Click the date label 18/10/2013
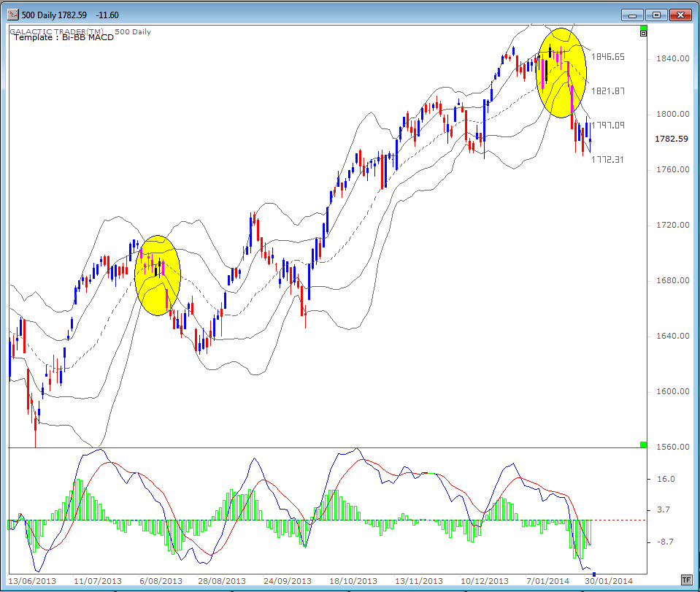700x592 pixels. (x=353, y=581)
